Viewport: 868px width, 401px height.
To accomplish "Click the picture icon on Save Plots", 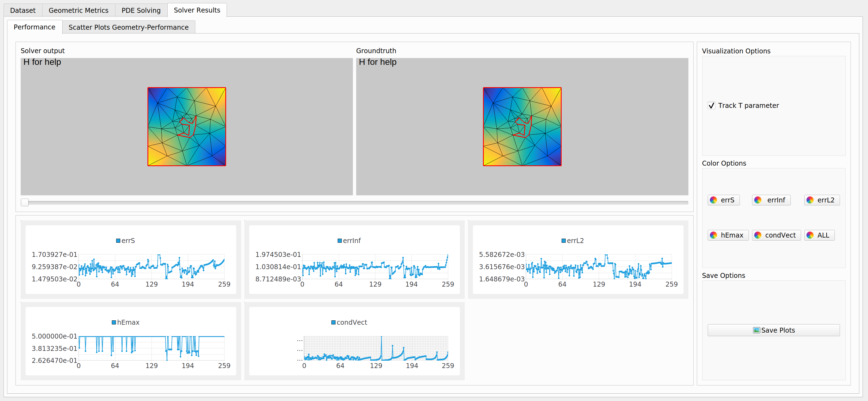I will (x=756, y=330).
